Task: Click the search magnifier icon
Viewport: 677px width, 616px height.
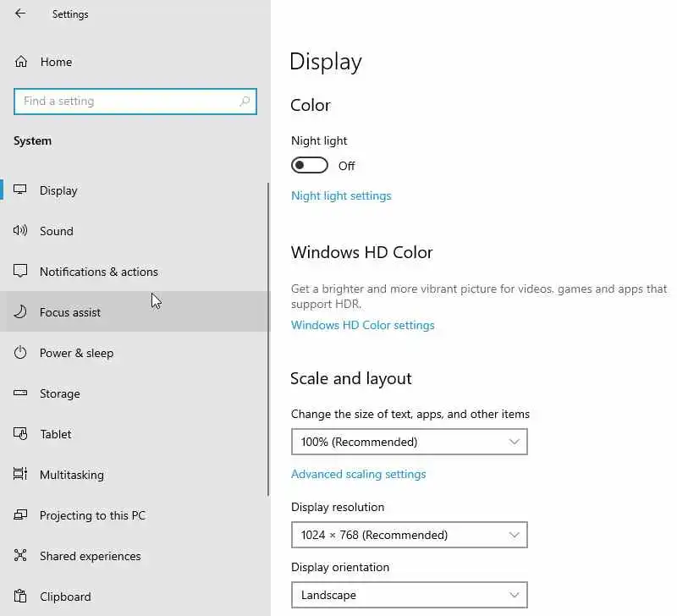Action: point(245,101)
